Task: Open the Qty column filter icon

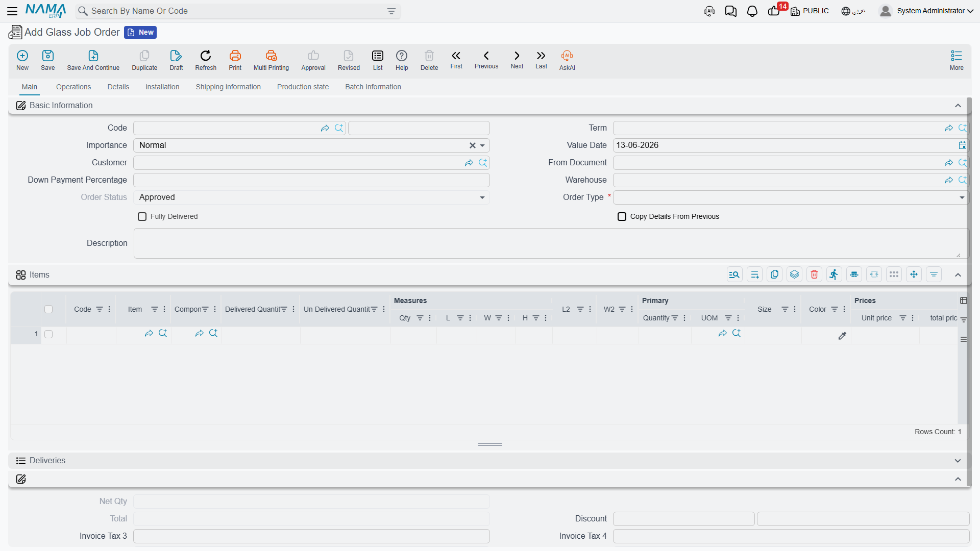Action: 420,318
